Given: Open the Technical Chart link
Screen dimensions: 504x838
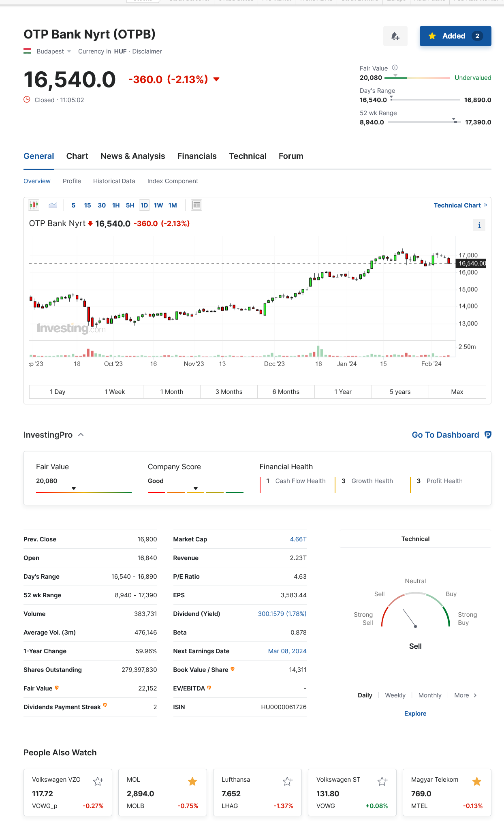Looking at the screenshot, I should tap(460, 205).
